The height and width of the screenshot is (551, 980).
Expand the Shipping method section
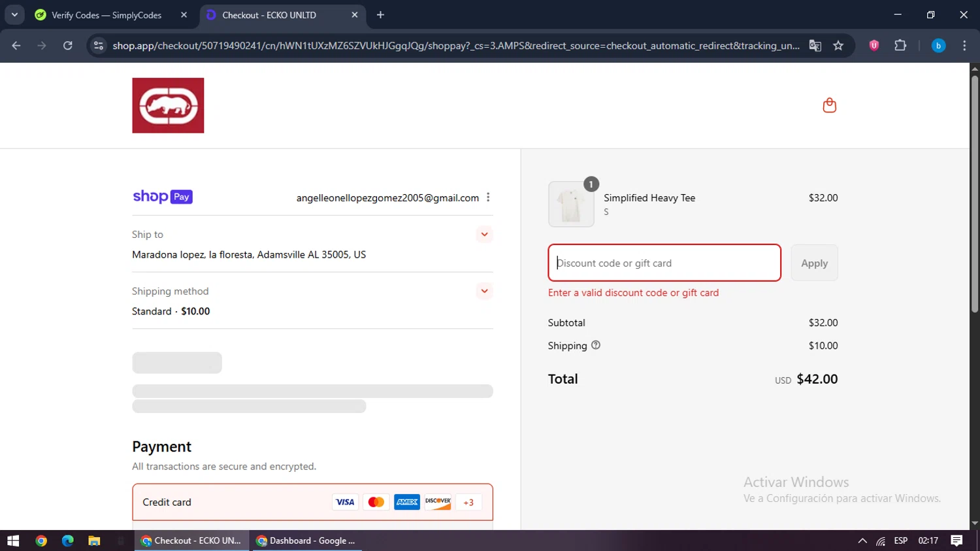484,291
